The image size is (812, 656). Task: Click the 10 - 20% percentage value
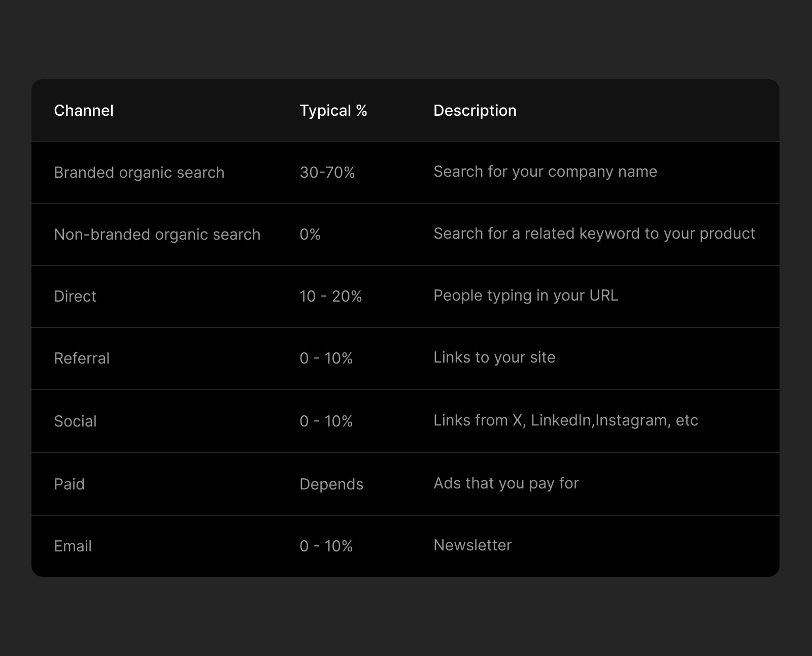330,297
